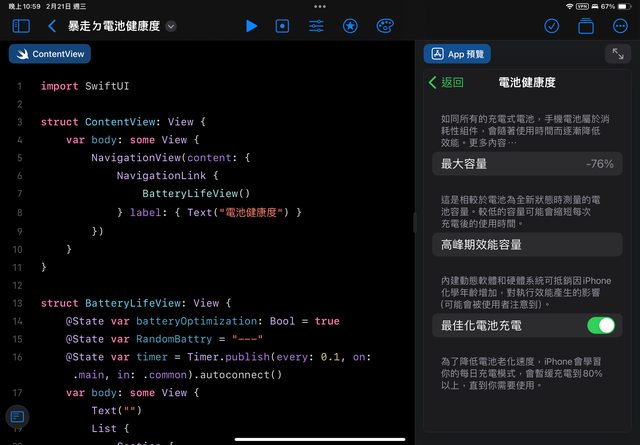Viewport: 640px width, 445px height.
Task: Open the app settings sliders icon
Action: 316,26
